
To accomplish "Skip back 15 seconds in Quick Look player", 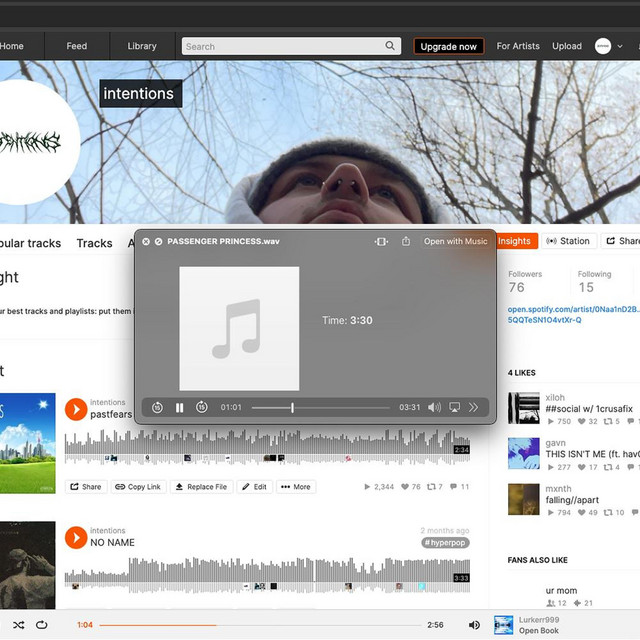I will pos(158,407).
